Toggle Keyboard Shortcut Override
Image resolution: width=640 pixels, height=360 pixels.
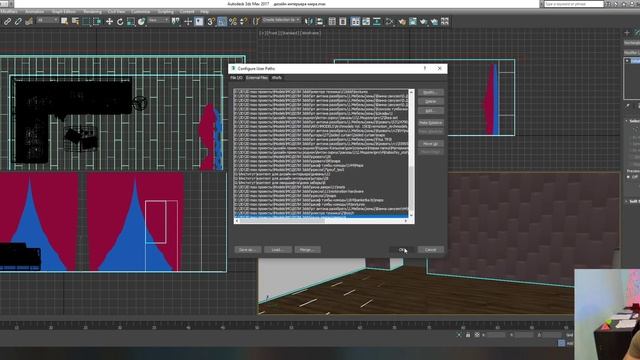click(199, 22)
